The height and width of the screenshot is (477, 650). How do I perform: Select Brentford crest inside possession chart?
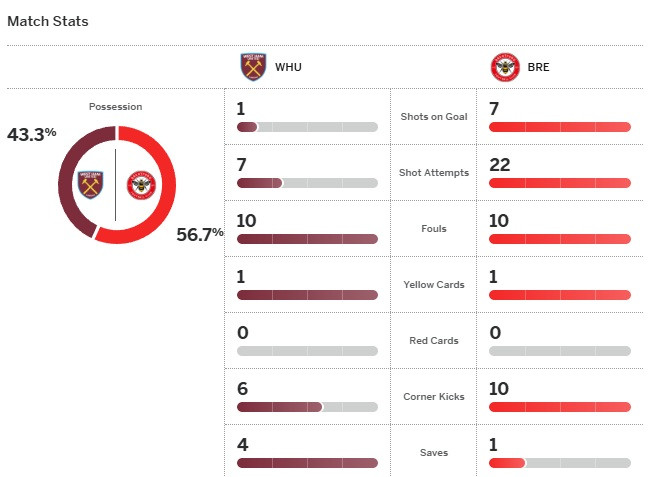tap(140, 185)
